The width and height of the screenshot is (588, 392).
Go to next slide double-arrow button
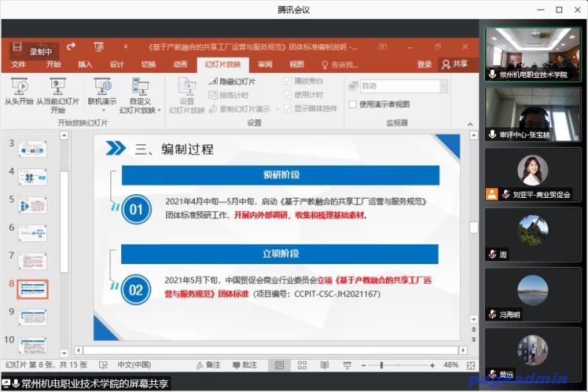click(473, 340)
